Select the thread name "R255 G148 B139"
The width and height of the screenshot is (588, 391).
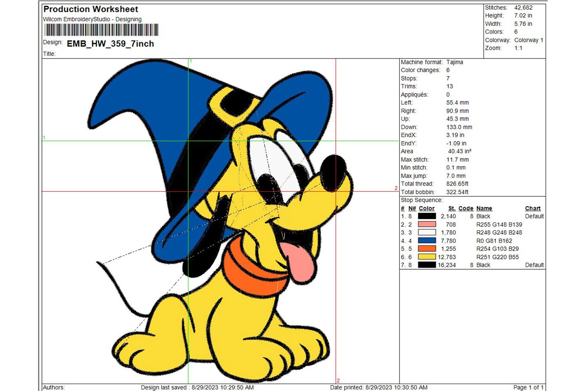(499, 224)
